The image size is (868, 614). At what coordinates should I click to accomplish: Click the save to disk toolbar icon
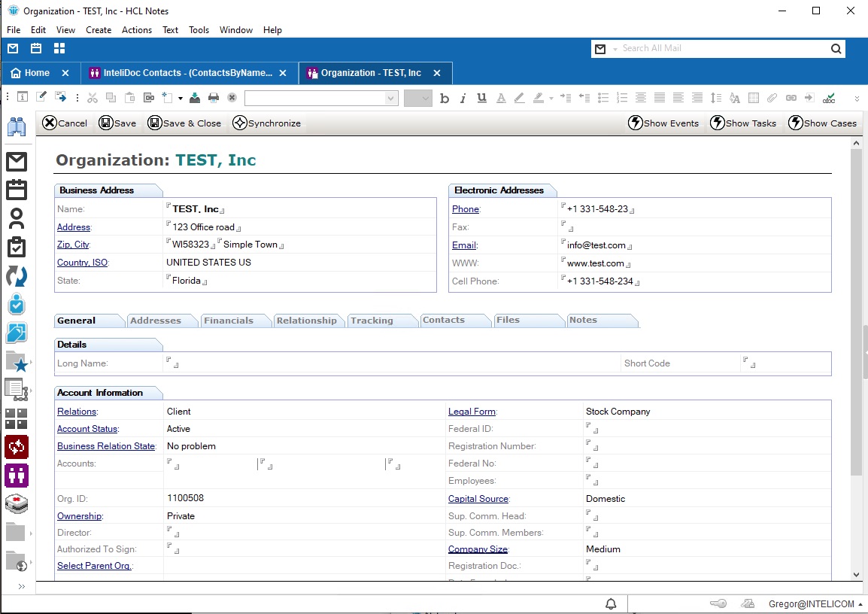click(x=195, y=98)
